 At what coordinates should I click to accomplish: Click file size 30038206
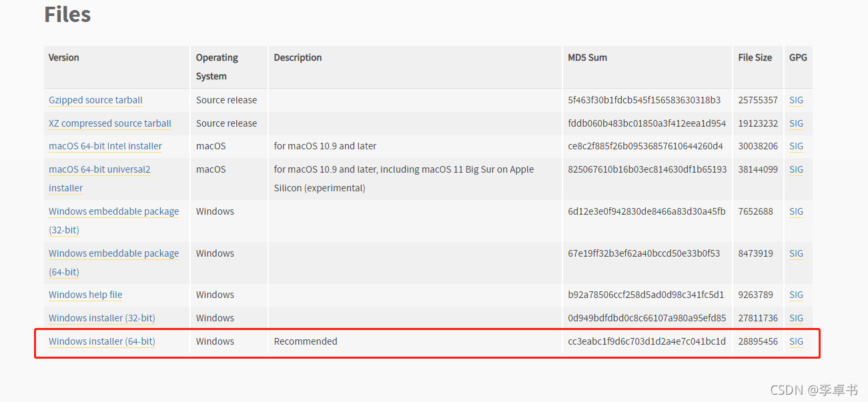coord(758,146)
